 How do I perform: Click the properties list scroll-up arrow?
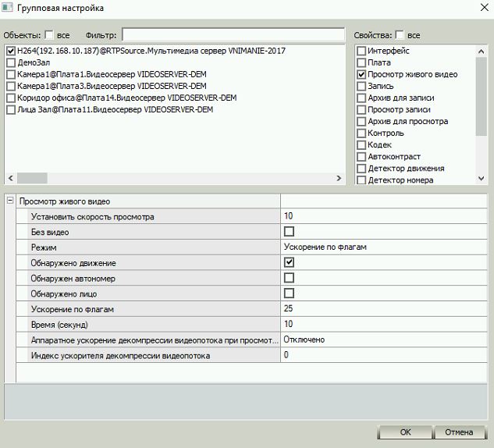pos(481,52)
